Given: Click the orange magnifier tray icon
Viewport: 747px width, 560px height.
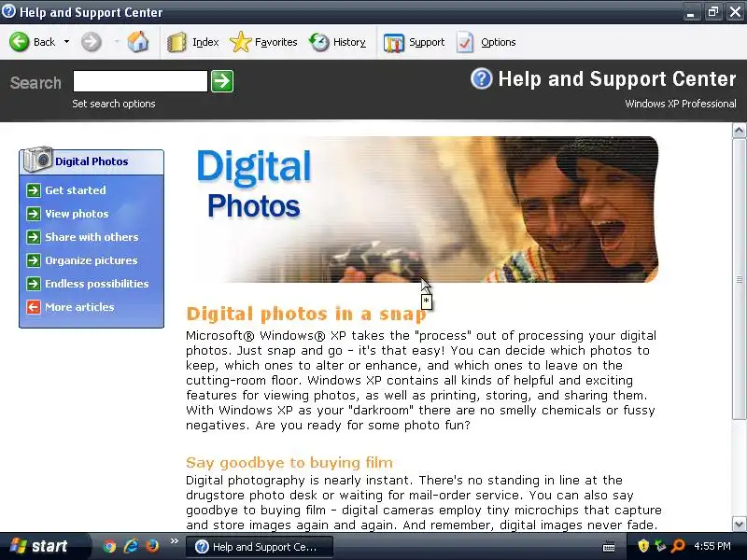Looking at the screenshot, I should (x=678, y=546).
